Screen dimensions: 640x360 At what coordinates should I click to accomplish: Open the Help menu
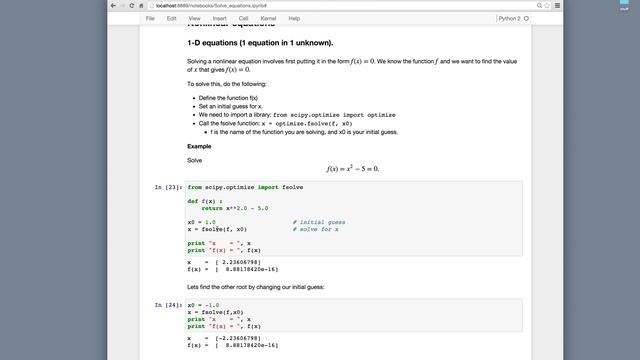click(294, 18)
